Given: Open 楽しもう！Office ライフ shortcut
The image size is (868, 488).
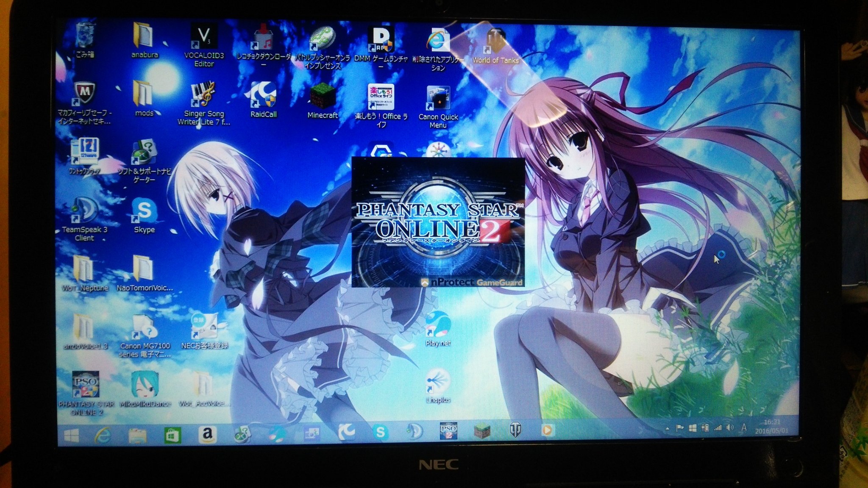Looking at the screenshot, I should pyautogui.click(x=381, y=106).
